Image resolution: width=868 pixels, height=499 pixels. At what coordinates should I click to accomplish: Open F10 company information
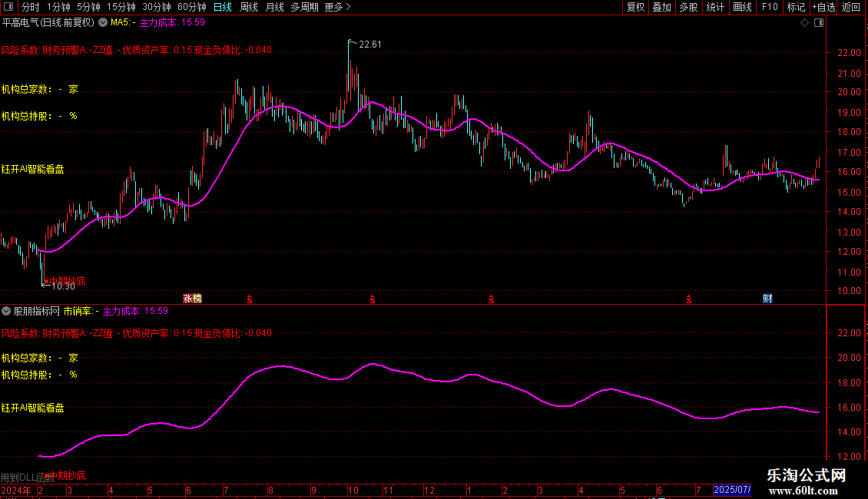pos(769,8)
